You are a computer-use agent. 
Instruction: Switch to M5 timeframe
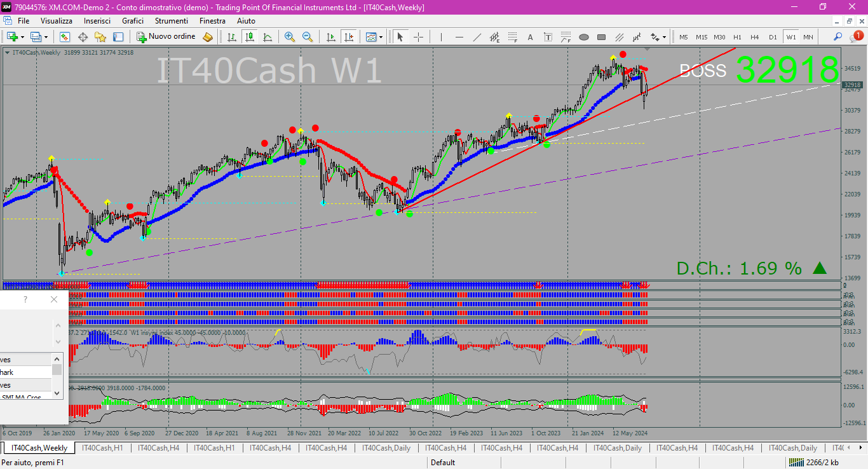point(683,37)
